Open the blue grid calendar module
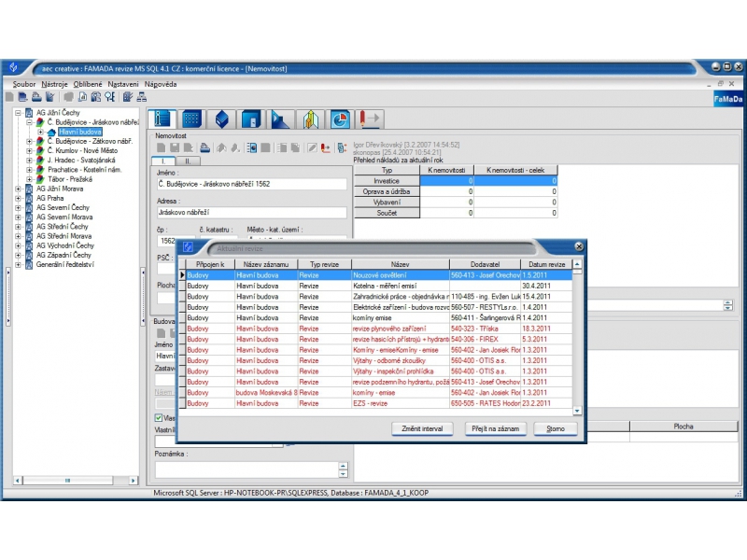This screenshot has height=560, width=747. (x=192, y=119)
